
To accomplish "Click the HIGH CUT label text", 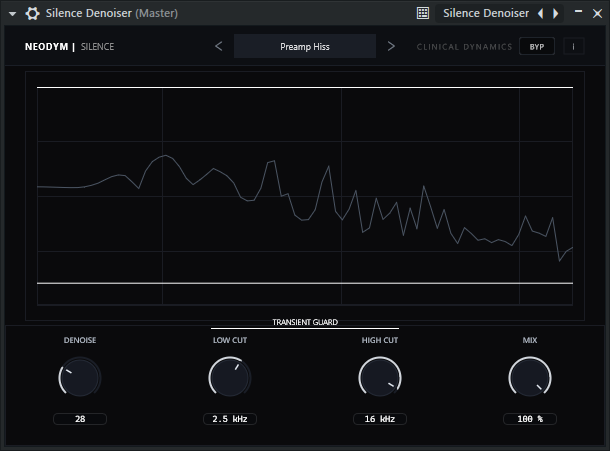I will [x=380, y=340].
